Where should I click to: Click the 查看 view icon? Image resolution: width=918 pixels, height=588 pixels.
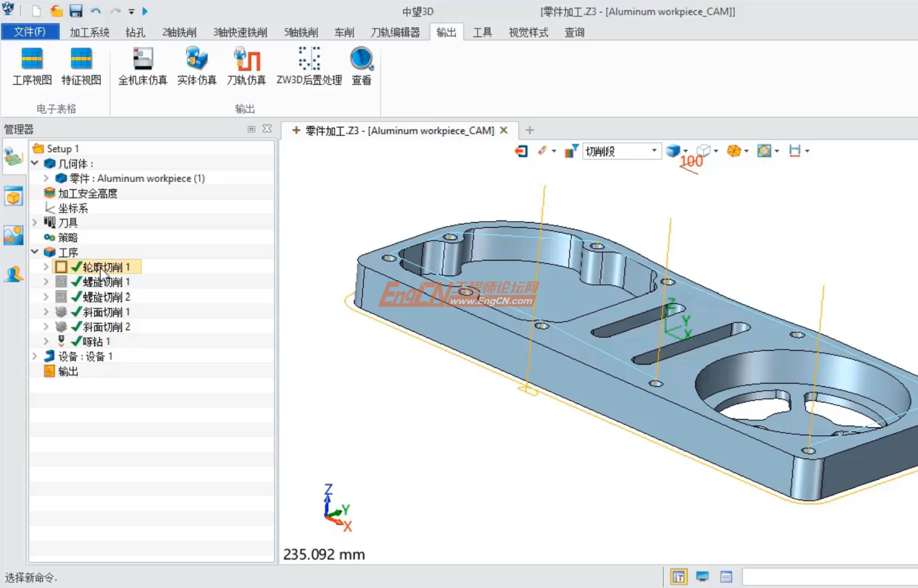(361, 66)
